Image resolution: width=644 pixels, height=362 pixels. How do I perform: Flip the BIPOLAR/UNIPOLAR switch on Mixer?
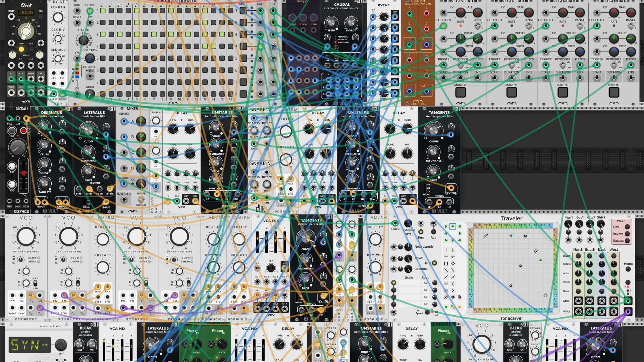141,199
